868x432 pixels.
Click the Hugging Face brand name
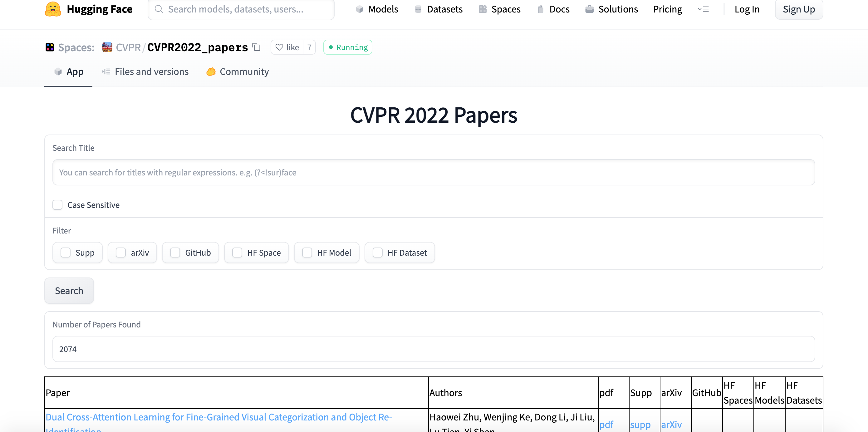(100, 9)
